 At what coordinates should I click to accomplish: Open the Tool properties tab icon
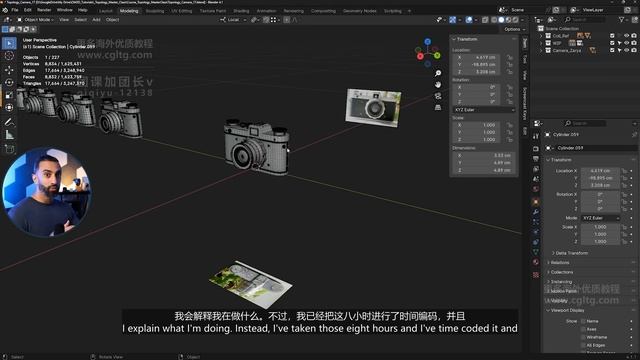pos(536,136)
